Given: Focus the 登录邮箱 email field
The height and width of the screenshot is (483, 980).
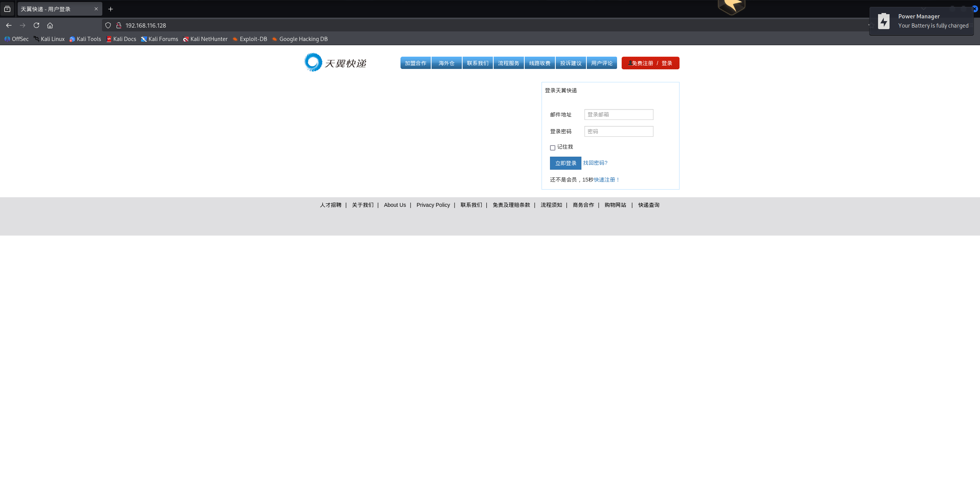Looking at the screenshot, I should point(619,115).
